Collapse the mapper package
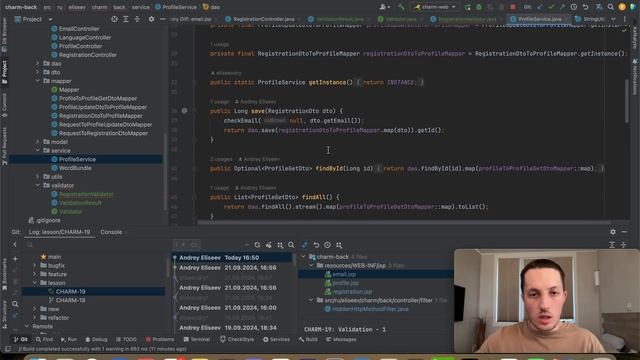Screen dimensions: 640x360 [38, 81]
